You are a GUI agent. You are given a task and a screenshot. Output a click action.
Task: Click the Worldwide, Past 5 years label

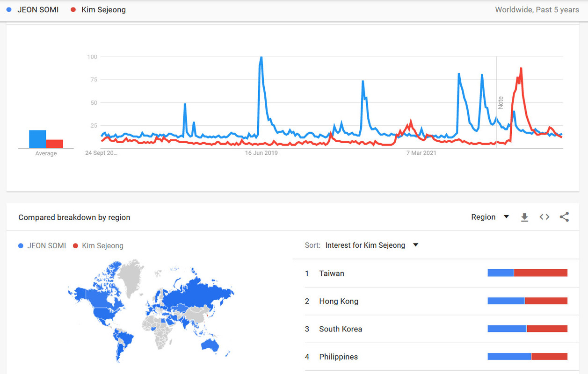point(537,9)
